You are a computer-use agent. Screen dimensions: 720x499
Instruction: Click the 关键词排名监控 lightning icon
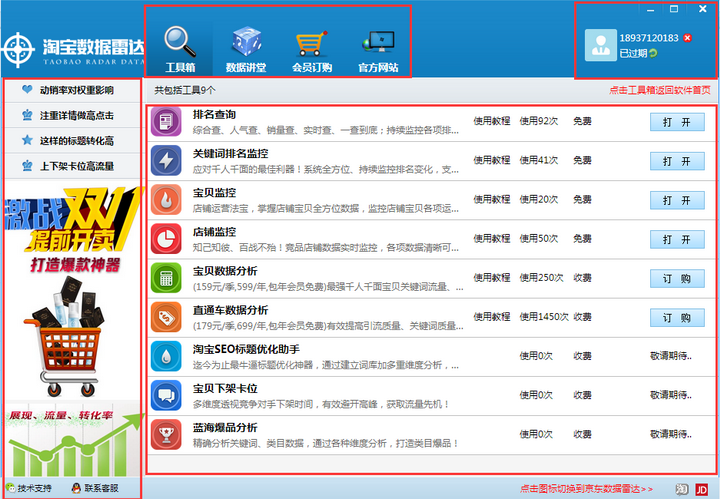[165, 160]
